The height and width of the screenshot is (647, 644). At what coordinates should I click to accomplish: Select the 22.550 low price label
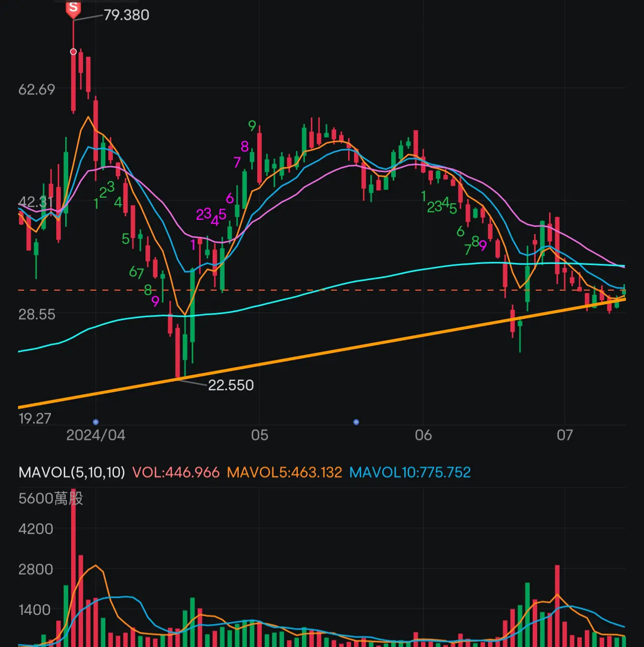click(231, 385)
